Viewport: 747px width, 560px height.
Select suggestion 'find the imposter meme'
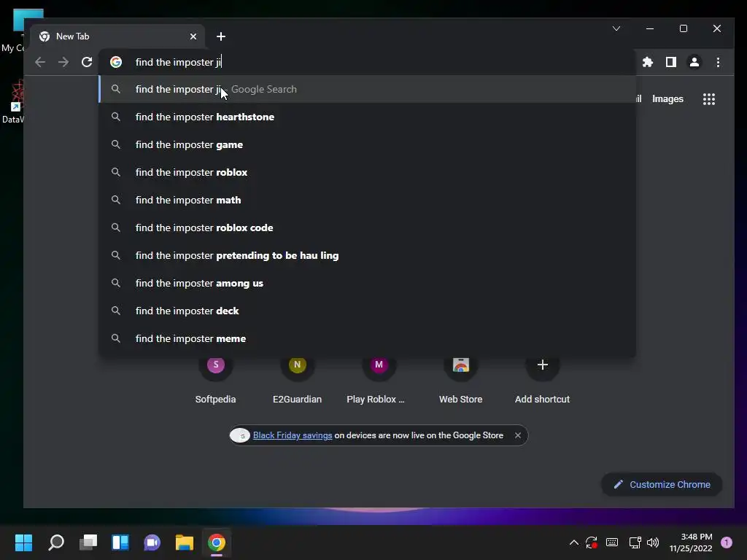point(367,338)
